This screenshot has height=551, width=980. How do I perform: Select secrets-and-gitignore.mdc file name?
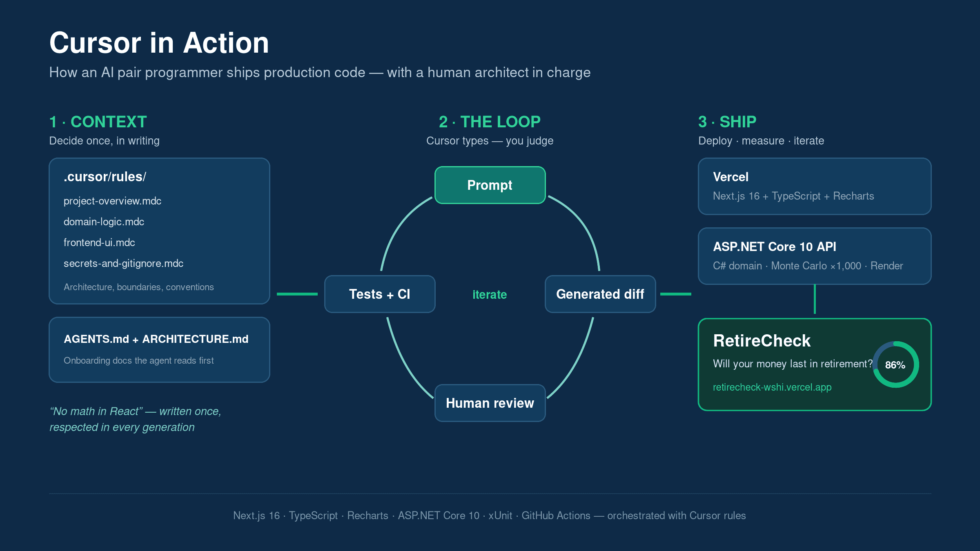tap(123, 263)
